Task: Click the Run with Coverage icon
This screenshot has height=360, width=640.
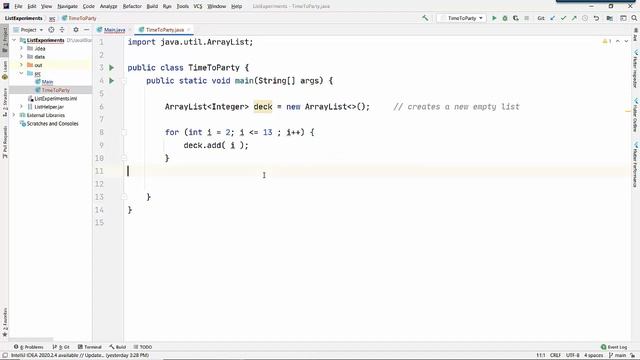Action: [516, 18]
